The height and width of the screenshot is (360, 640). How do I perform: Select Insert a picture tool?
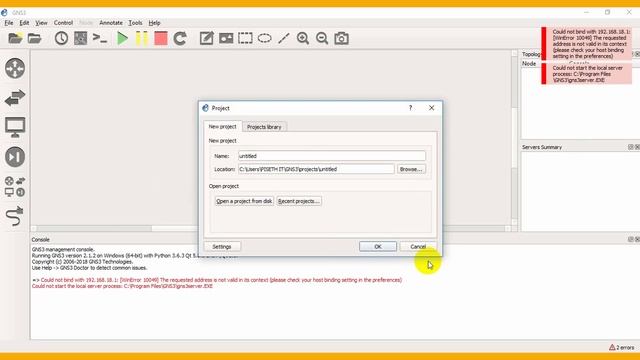226,38
